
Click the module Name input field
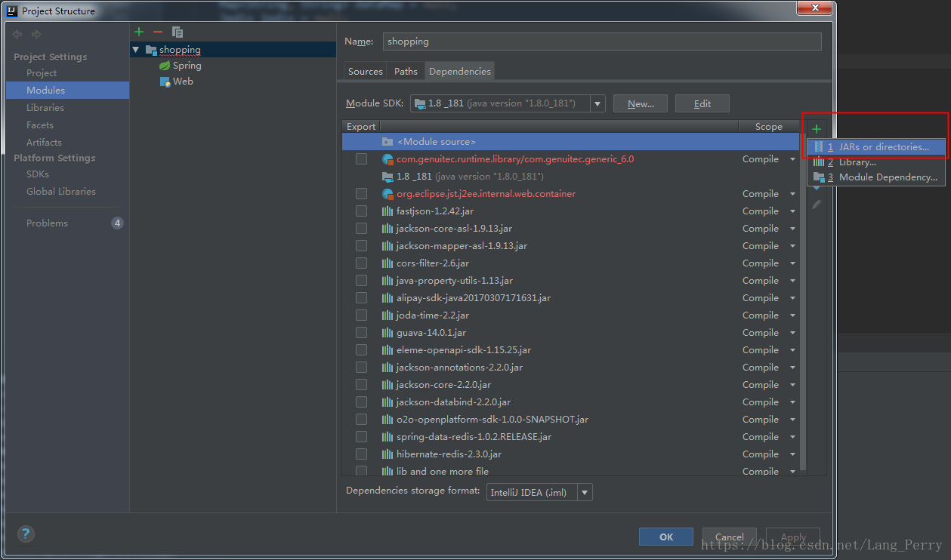tap(602, 42)
